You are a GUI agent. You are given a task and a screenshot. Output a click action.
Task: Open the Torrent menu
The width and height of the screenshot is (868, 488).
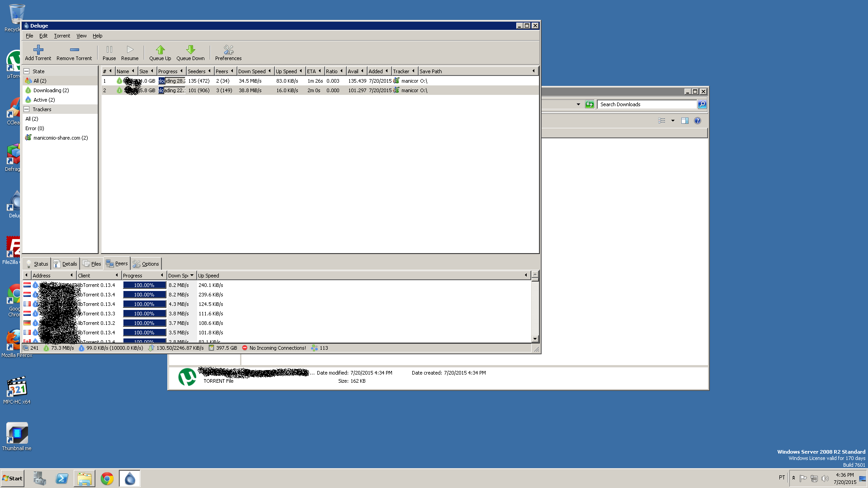pos(62,36)
